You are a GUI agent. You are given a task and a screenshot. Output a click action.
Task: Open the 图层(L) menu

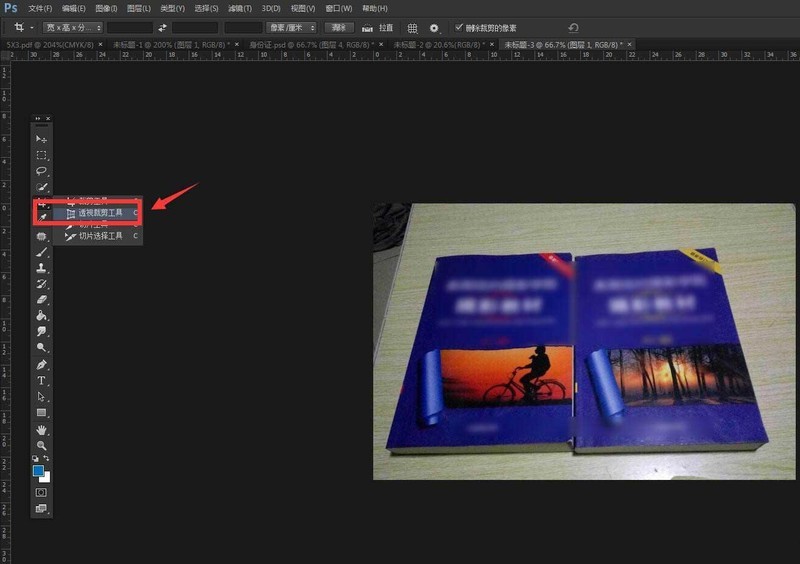pos(139,8)
